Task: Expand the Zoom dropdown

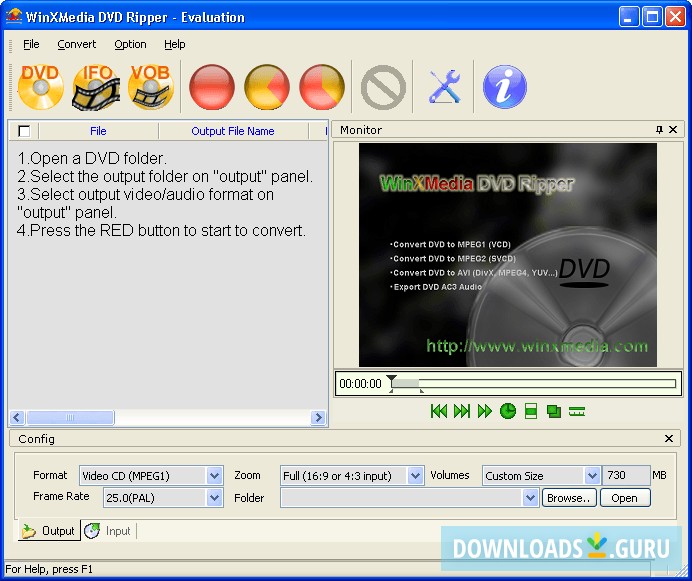Action: [x=415, y=476]
